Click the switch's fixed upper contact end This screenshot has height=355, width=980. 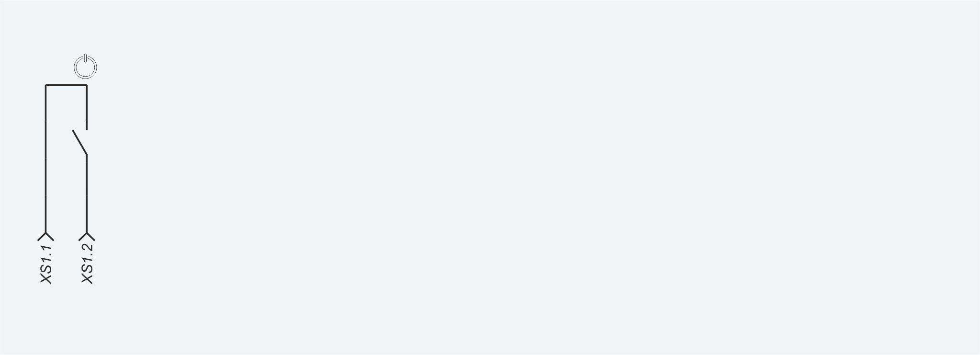87,128
